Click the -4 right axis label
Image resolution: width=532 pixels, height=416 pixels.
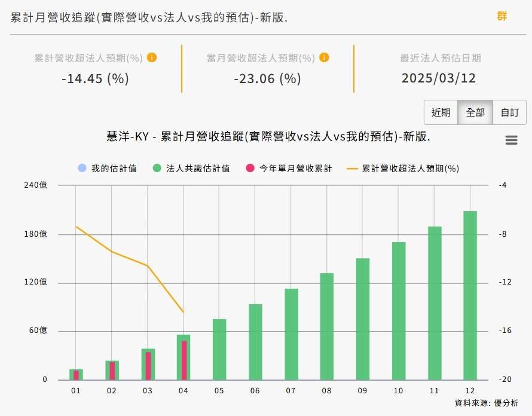(503, 185)
